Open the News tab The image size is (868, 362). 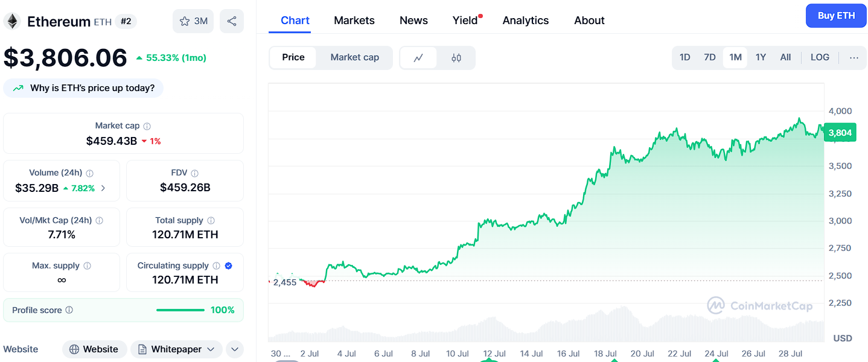click(x=413, y=20)
